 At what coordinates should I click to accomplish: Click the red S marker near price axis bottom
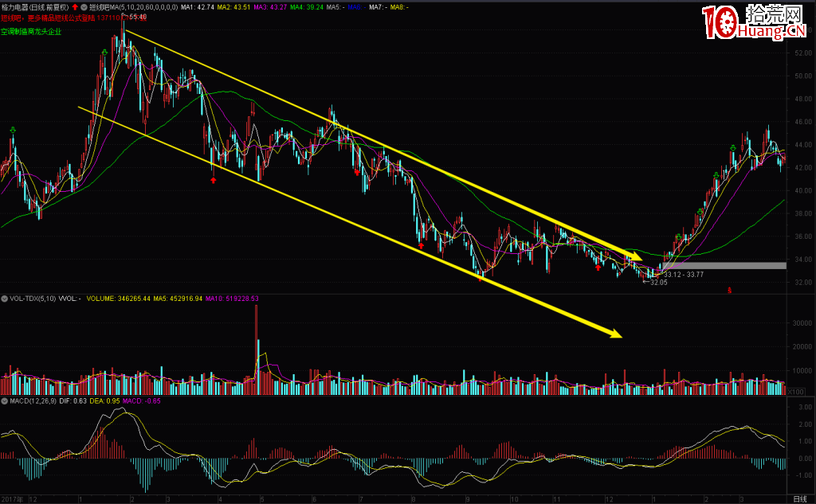tap(729, 291)
